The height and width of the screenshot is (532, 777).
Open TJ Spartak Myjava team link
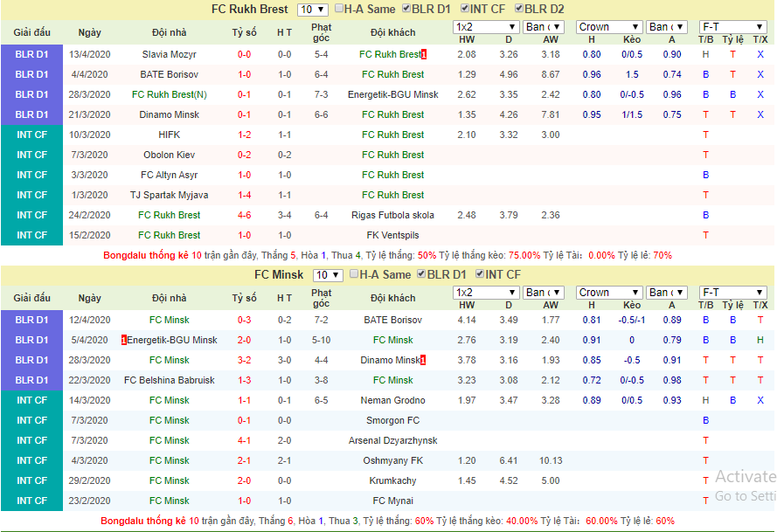coord(169,195)
